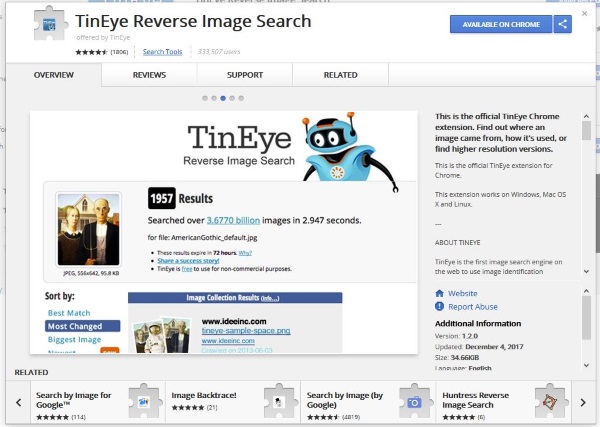Open Image Backtrace! extension
Image resolution: width=600 pixels, height=427 pixels.
204,395
